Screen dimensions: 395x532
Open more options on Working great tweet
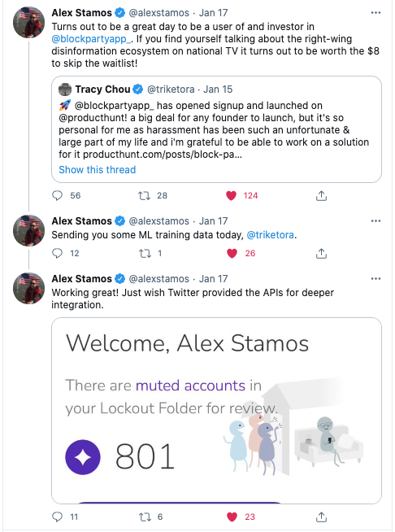click(x=375, y=278)
